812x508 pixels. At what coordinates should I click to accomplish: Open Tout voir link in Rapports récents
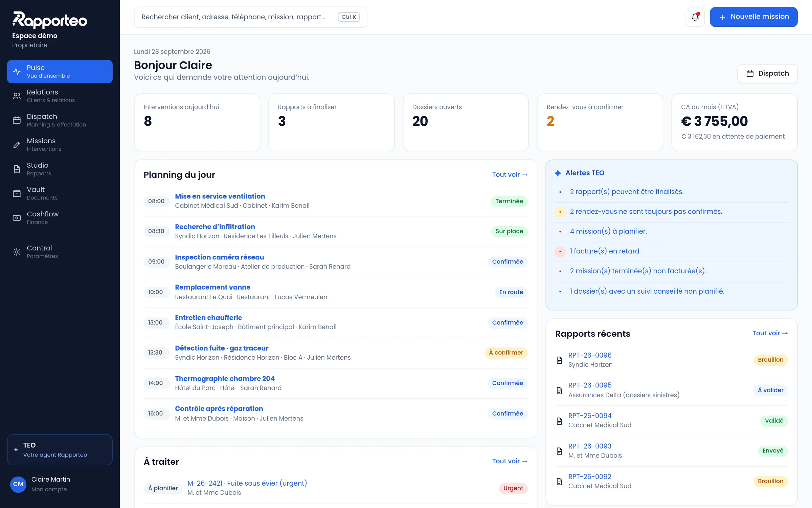coord(770,333)
